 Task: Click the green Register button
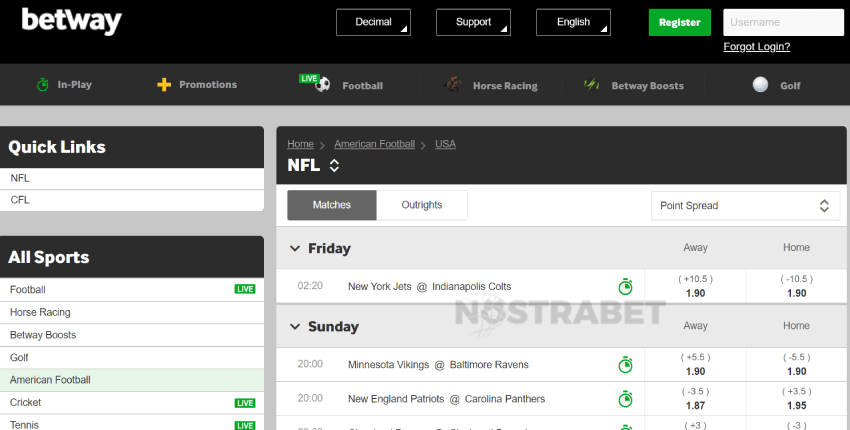click(x=680, y=22)
